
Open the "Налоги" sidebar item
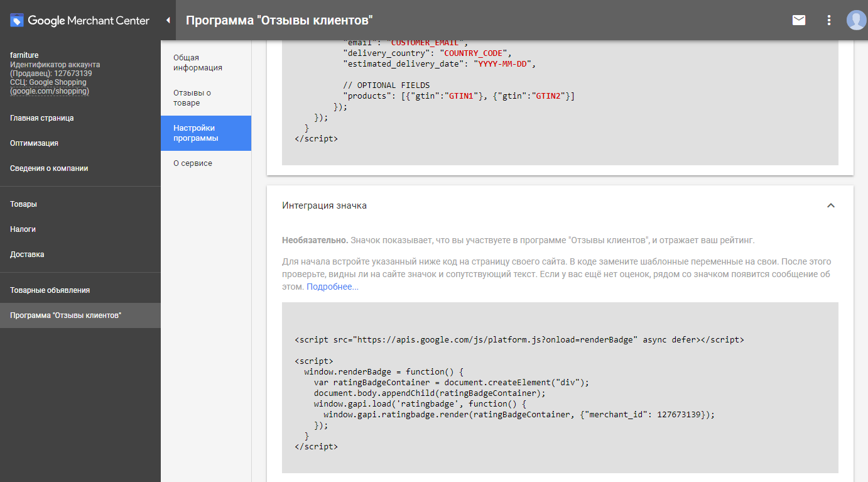23,229
